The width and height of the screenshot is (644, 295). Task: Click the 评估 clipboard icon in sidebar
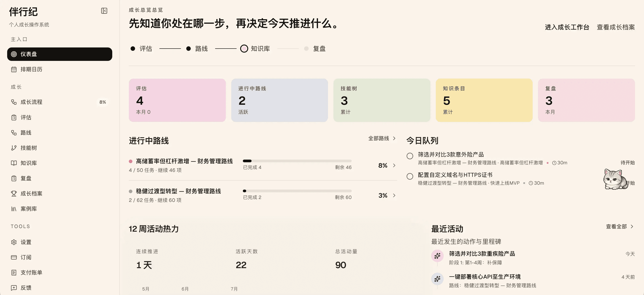(14, 117)
